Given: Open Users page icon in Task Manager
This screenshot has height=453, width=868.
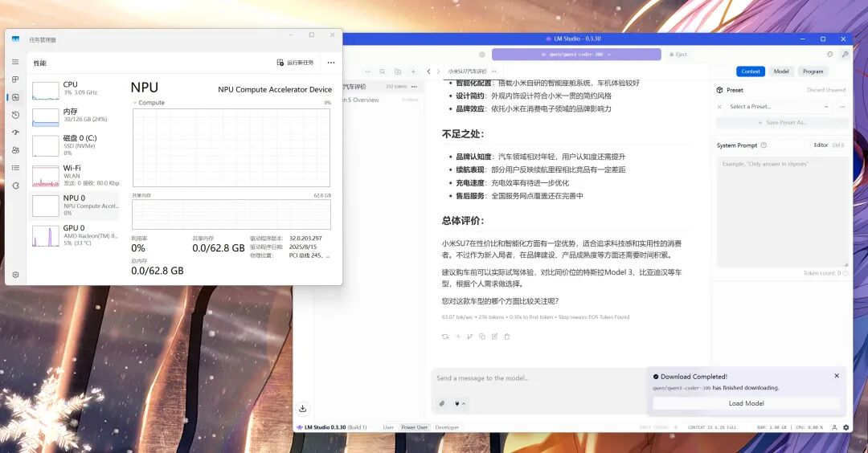Looking at the screenshot, I should [15, 150].
